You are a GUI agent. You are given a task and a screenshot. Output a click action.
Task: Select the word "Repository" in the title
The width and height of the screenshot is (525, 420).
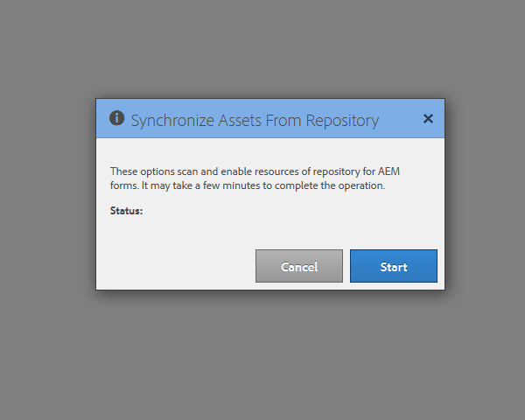click(x=342, y=121)
